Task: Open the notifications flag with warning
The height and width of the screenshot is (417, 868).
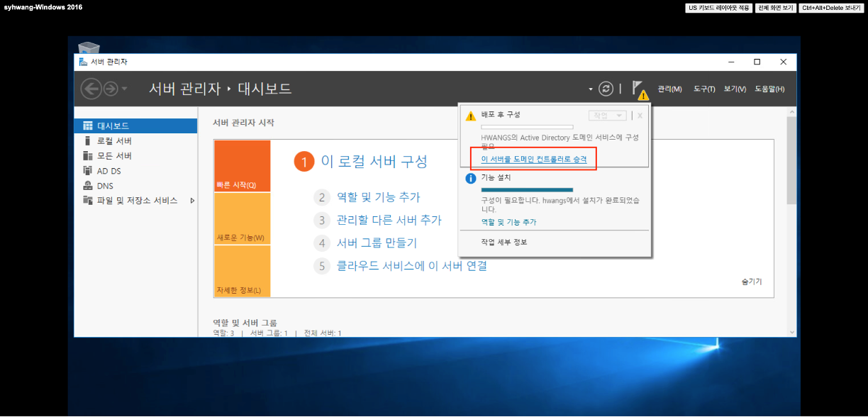Action: point(640,90)
